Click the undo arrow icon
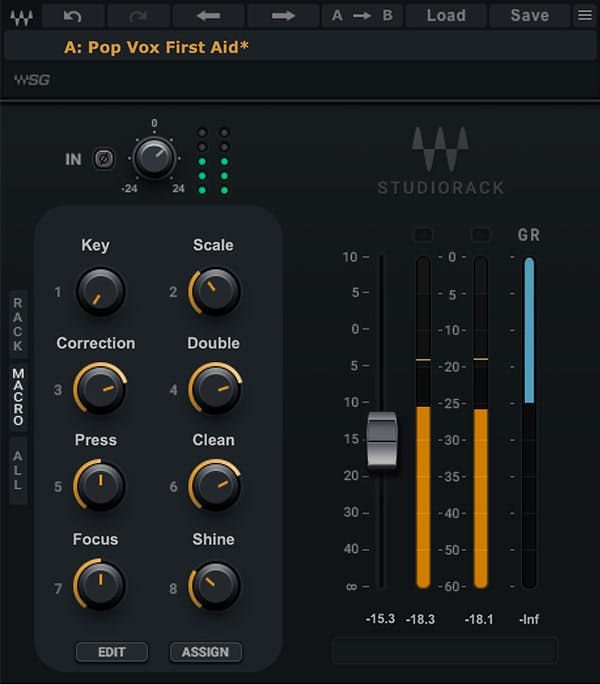 (72, 15)
